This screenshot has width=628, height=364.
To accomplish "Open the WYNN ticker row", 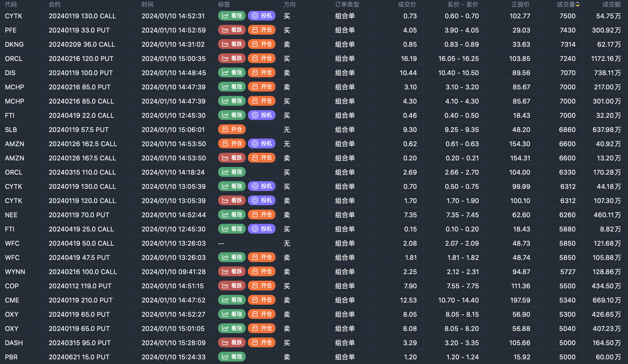I will click(15, 272).
